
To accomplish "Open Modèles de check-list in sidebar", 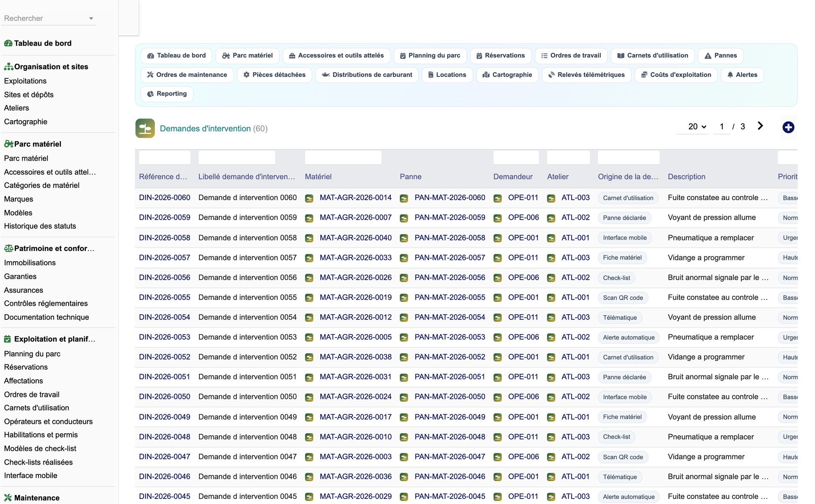I will pos(40,449).
